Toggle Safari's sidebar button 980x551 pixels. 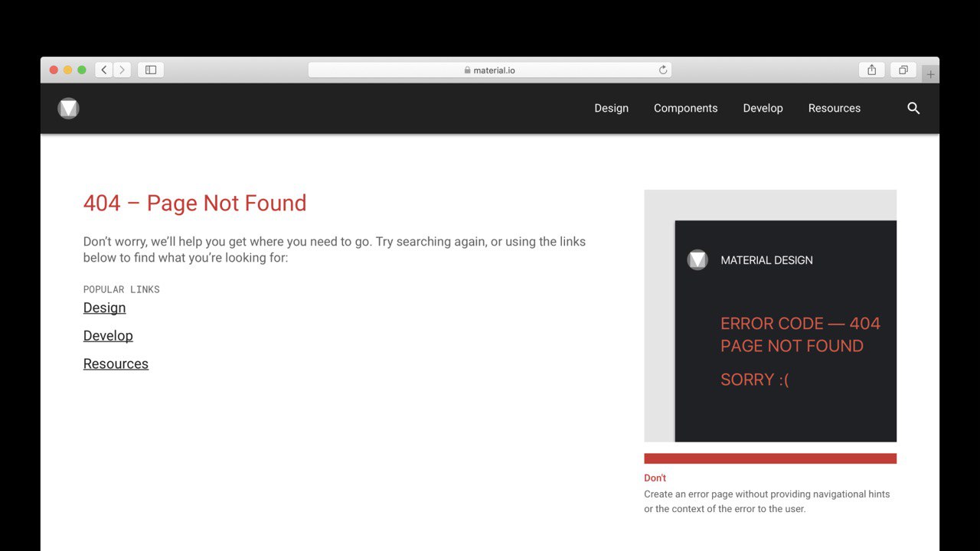(151, 70)
